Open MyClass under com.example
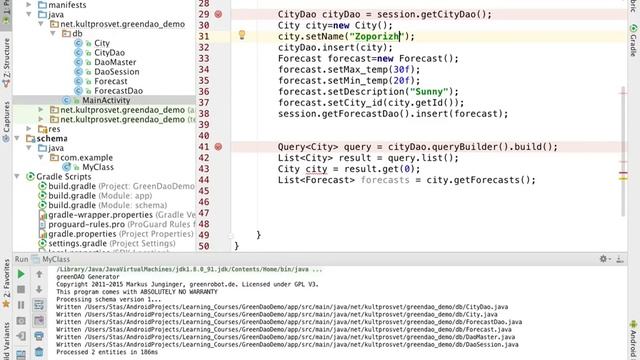The image size is (640, 360). 98,167
